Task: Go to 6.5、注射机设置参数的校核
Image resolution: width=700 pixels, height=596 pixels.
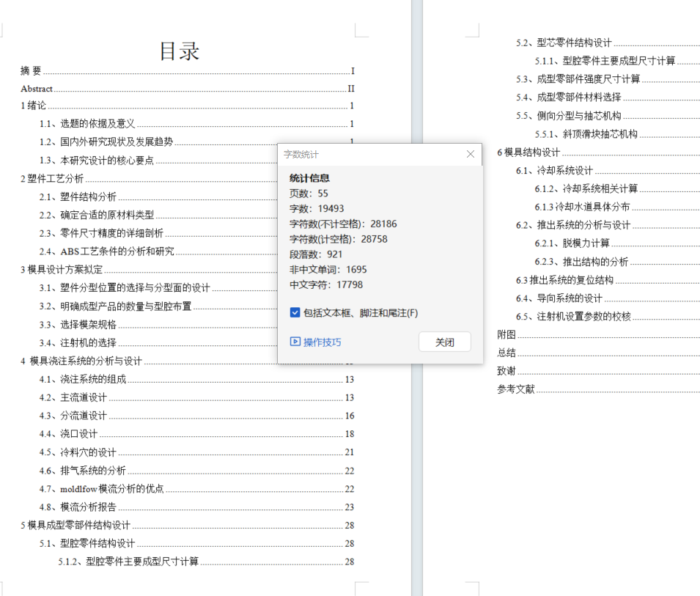Action: click(x=608, y=317)
